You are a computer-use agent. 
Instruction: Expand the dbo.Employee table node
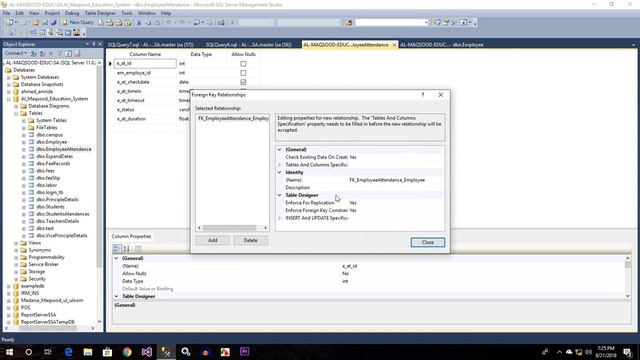point(24,142)
